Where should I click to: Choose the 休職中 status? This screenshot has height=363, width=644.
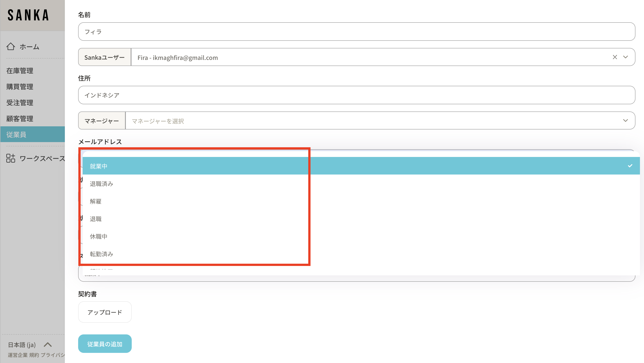click(x=98, y=236)
